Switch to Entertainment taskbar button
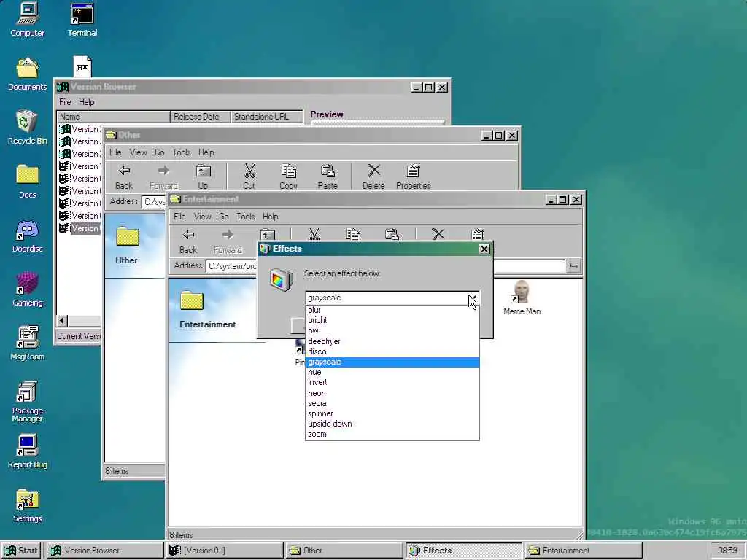747x560 pixels. [x=584, y=551]
